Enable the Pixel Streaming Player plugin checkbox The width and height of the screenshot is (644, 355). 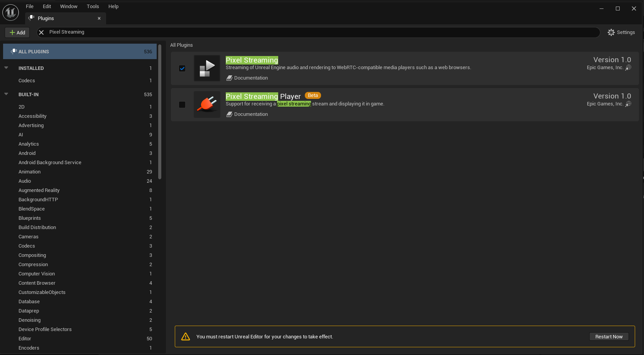point(182,105)
